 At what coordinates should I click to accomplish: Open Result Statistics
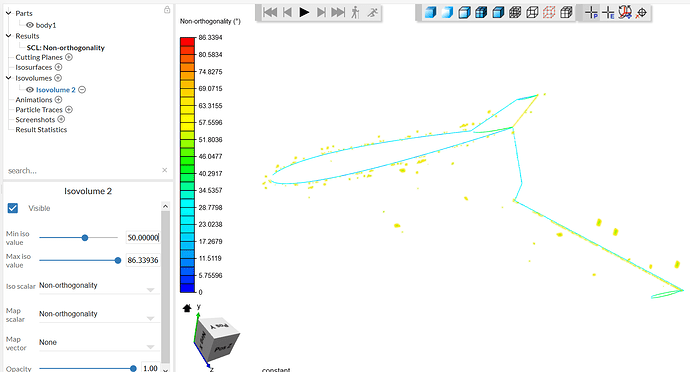click(41, 130)
